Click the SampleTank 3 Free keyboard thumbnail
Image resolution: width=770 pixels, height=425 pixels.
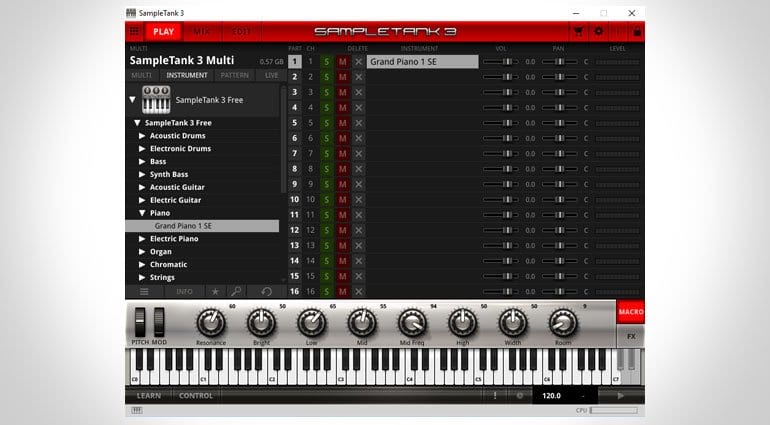coord(156,100)
